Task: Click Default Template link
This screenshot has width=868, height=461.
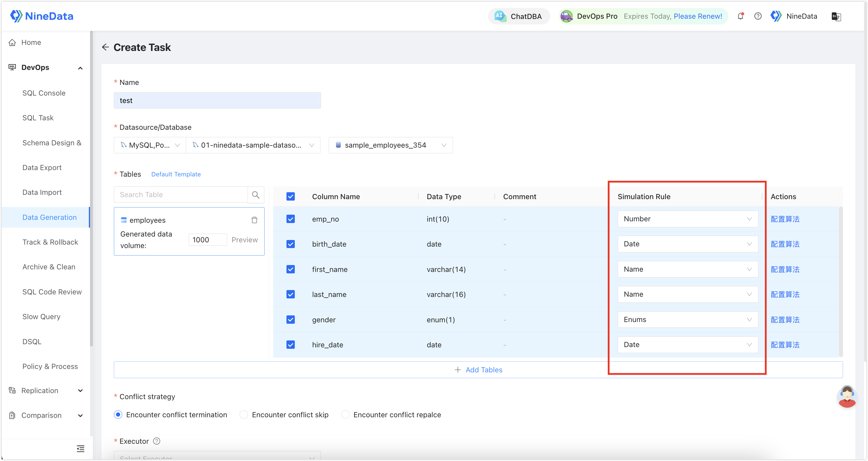Action: click(x=176, y=174)
